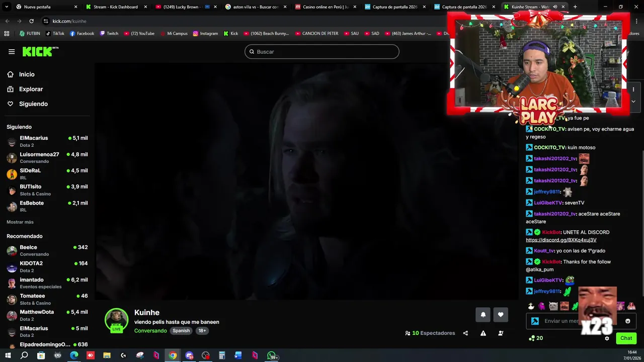Click the Koutt_tv username in chat
The height and width of the screenshot is (362, 644).
point(544,251)
